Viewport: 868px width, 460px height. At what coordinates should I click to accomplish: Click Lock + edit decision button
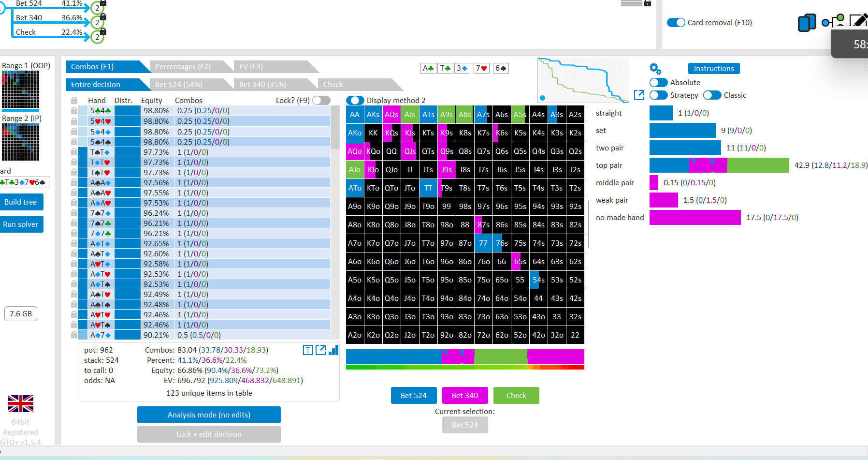pos(209,434)
